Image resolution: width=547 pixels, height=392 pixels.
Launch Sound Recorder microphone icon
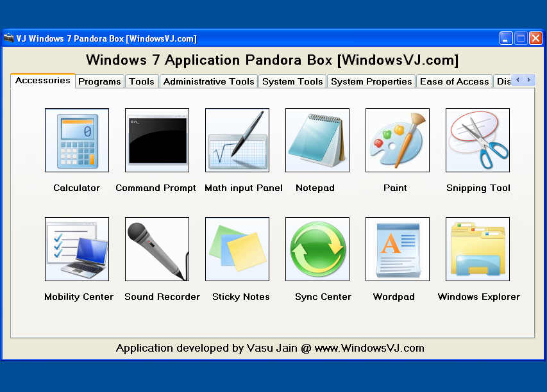157,249
